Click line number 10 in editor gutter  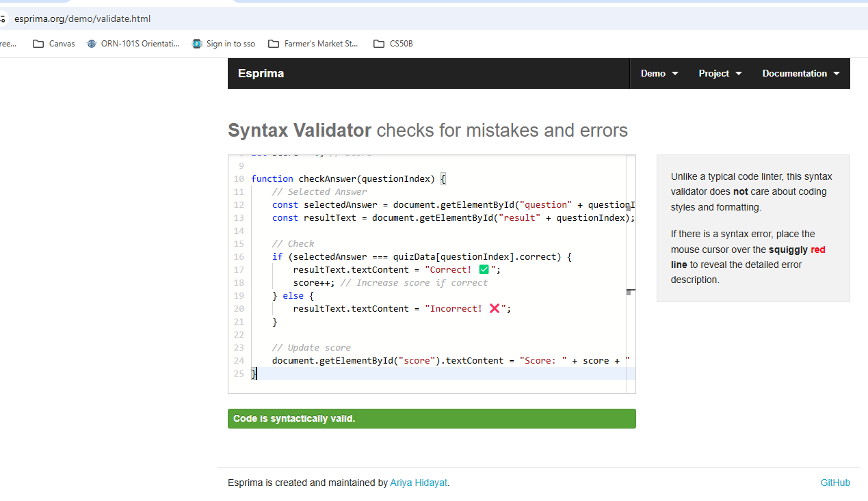[239, 179]
